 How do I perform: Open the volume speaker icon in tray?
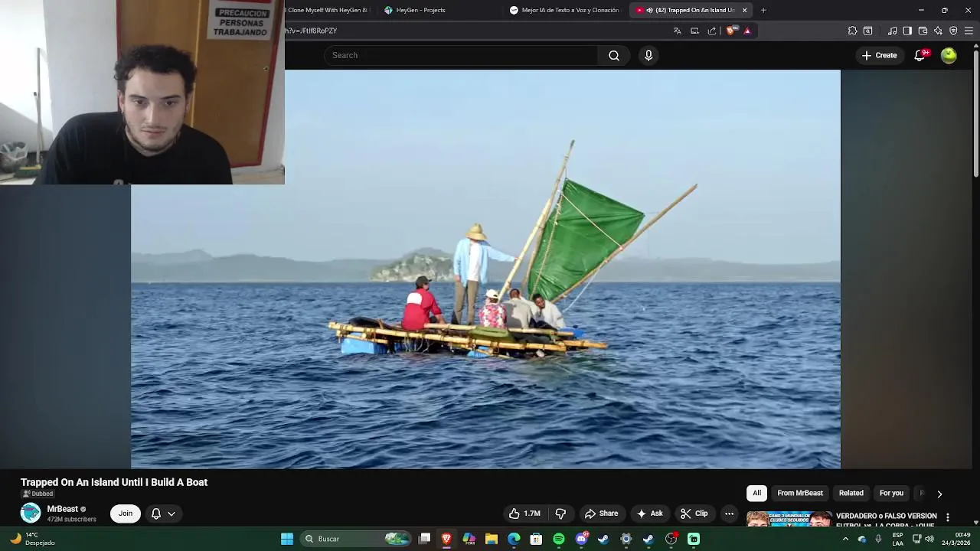(x=929, y=539)
